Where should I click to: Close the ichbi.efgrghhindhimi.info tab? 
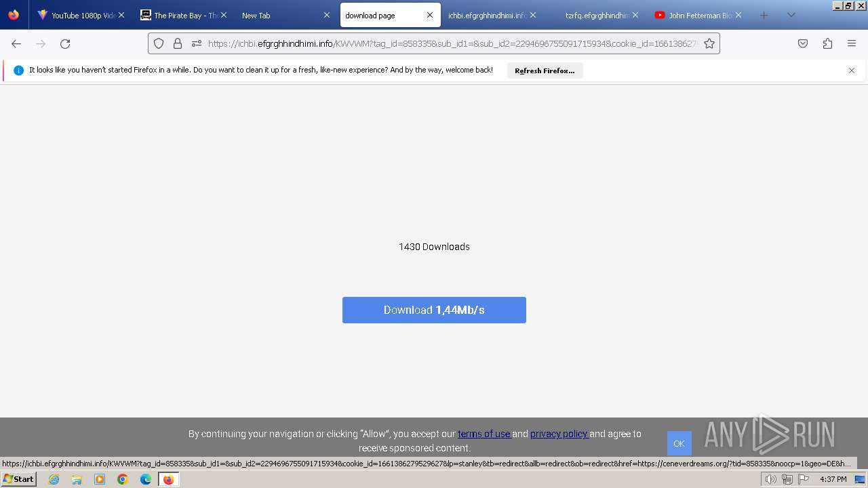(x=533, y=15)
